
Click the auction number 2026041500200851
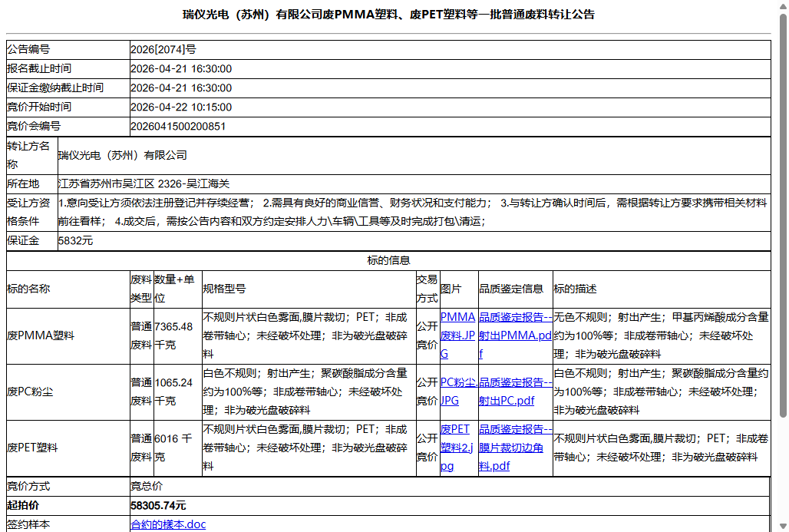point(178,127)
